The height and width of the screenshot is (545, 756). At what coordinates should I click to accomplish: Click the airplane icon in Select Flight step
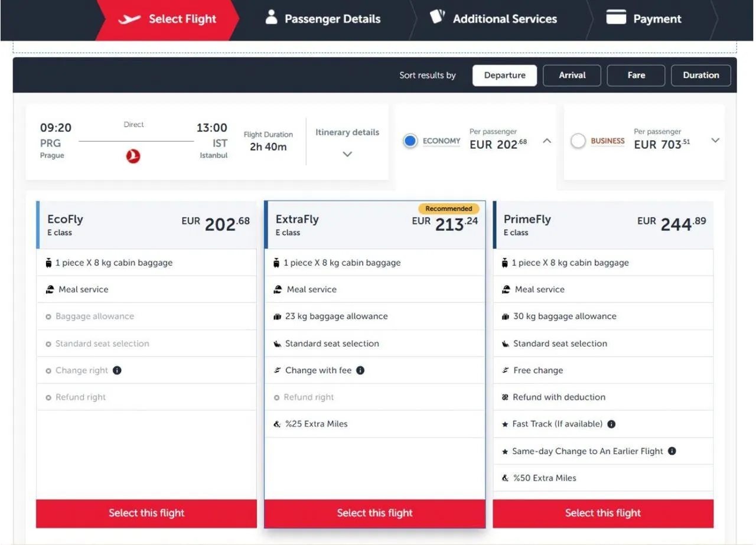click(129, 19)
